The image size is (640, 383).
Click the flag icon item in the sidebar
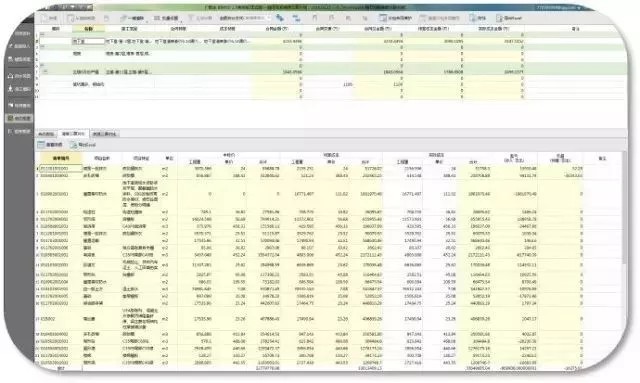(x=20, y=105)
